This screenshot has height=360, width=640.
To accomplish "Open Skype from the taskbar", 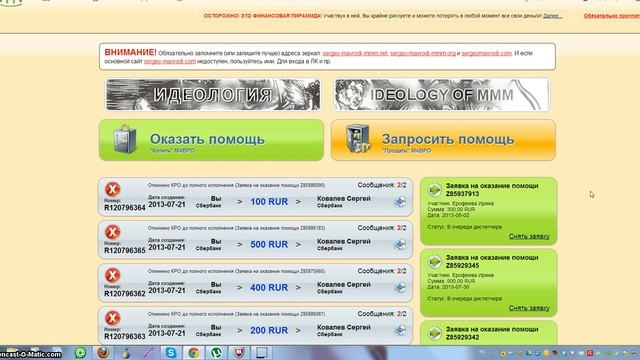I will click(x=171, y=353).
